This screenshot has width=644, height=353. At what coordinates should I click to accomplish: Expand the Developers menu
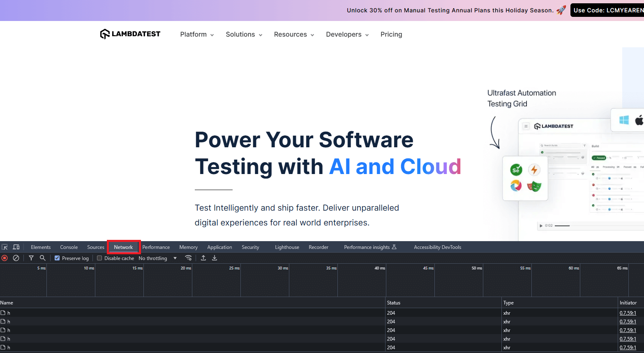[347, 35]
